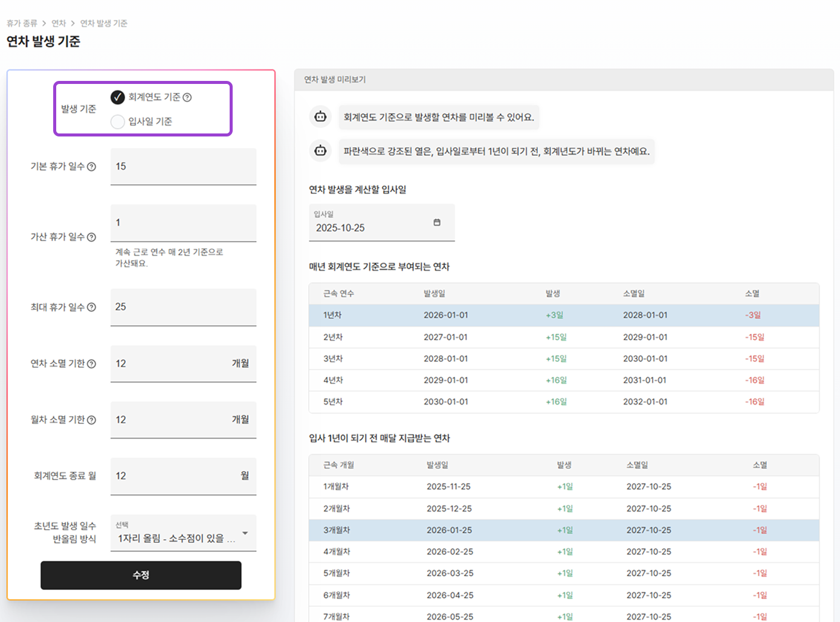Viewport: 840px width, 622px height.
Task: Click the +3일 발생 value
Action: coord(554,315)
